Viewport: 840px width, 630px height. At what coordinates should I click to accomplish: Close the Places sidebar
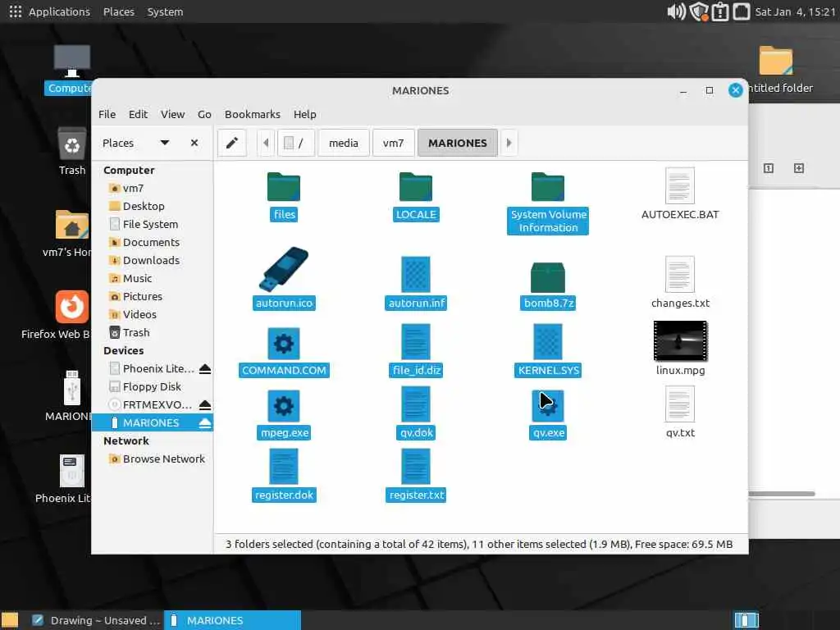194,143
